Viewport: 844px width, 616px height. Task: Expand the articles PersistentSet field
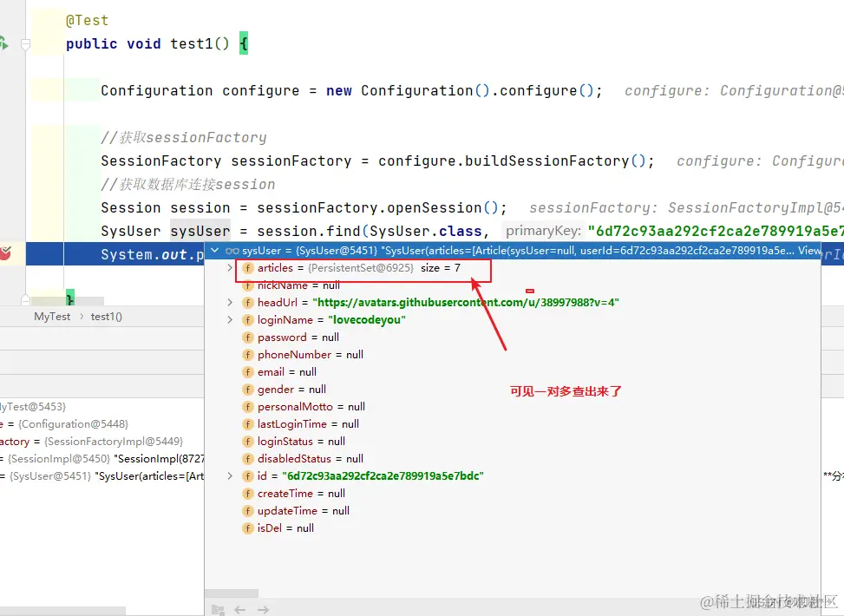click(230, 267)
